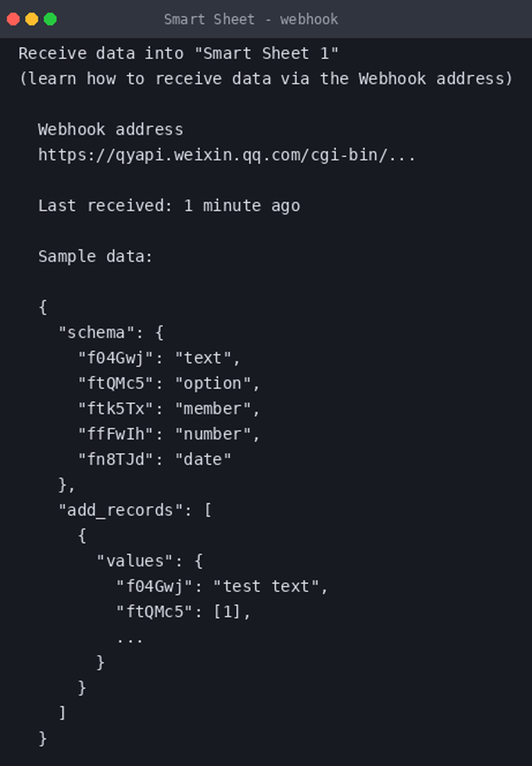Viewport: 532px width, 766px height.
Task: Click the [1] option value for ftQMc5
Action: coord(227,611)
